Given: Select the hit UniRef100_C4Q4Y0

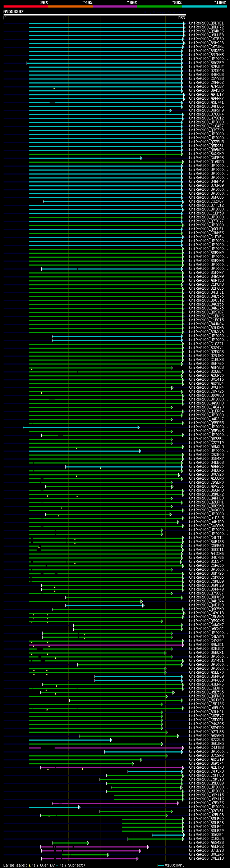Looking at the screenshot, I should pos(206,407).
